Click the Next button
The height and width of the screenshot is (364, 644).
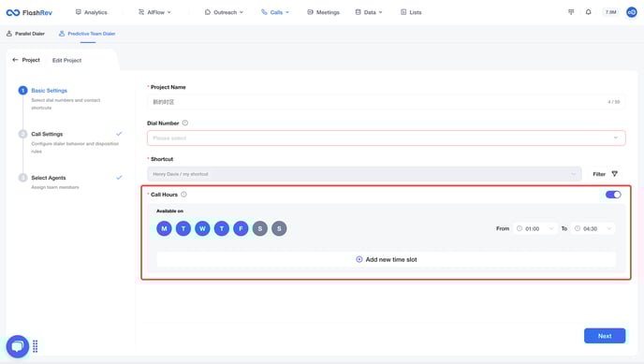pos(605,336)
